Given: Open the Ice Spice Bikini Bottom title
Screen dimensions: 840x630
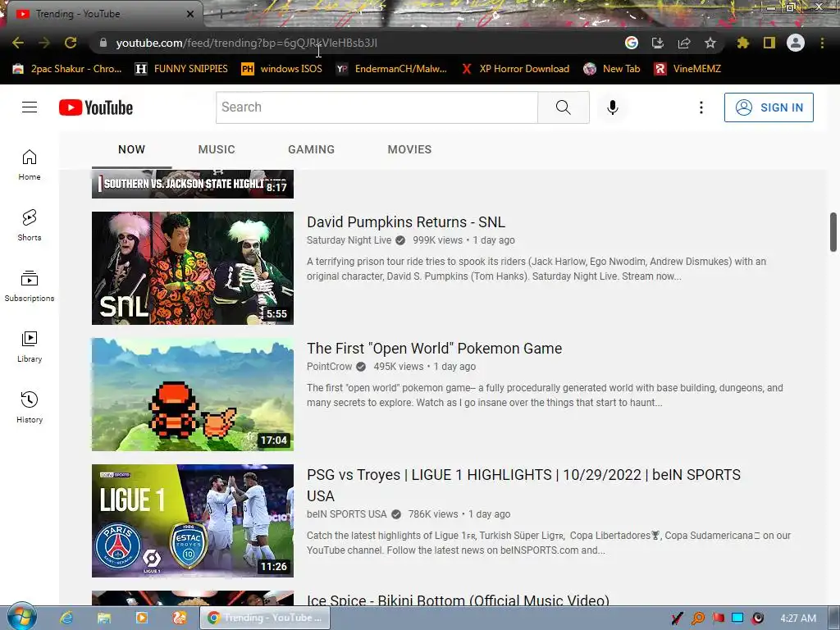Looking at the screenshot, I should pos(458,600).
